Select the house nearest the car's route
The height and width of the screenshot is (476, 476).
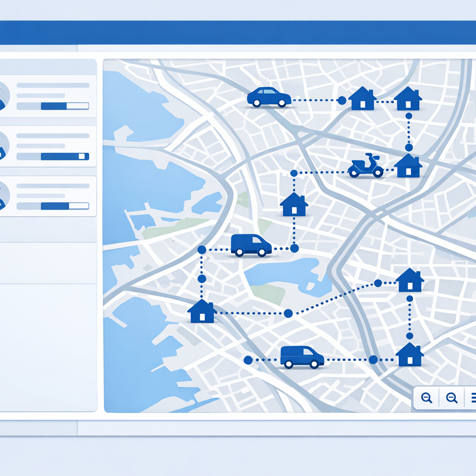point(362,99)
